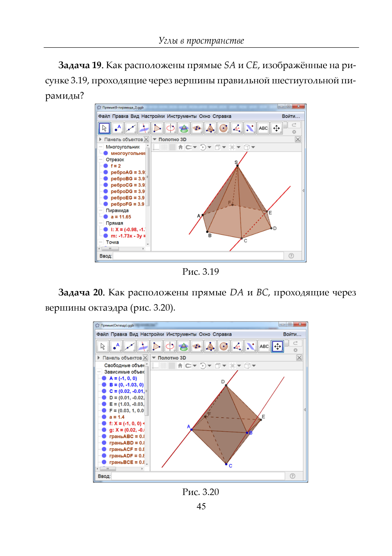Image resolution: width=392 pixels, height=556 pixels.
Task: Click Войти… in the octahedron window
Action: coord(292,334)
